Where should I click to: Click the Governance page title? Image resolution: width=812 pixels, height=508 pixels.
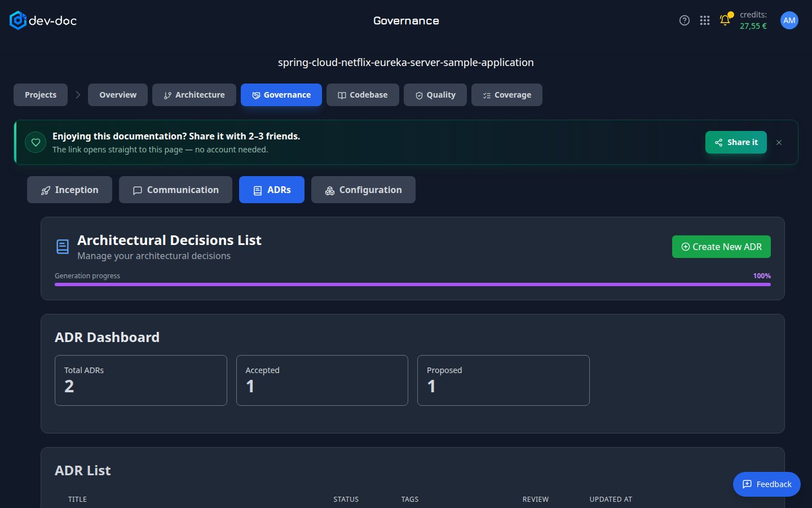pos(406,21)
